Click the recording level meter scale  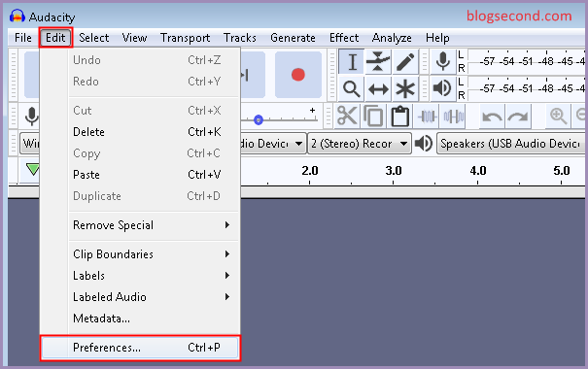[527, 61]
